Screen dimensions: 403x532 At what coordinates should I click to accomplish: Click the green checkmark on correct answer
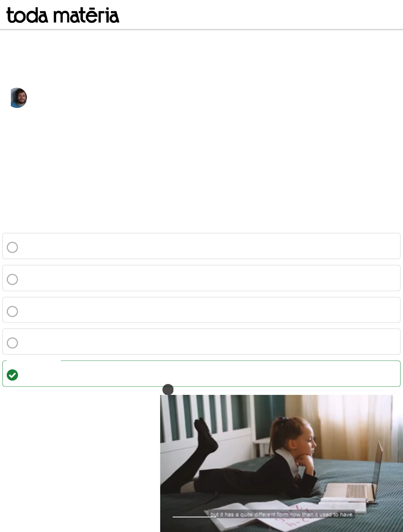[12, 375]
